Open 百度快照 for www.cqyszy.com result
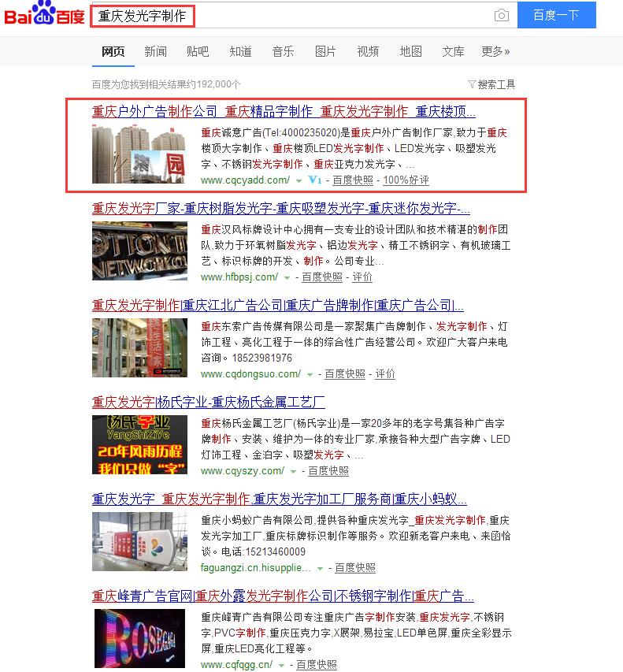Screen dimensions: 623x672 point(328,471)
